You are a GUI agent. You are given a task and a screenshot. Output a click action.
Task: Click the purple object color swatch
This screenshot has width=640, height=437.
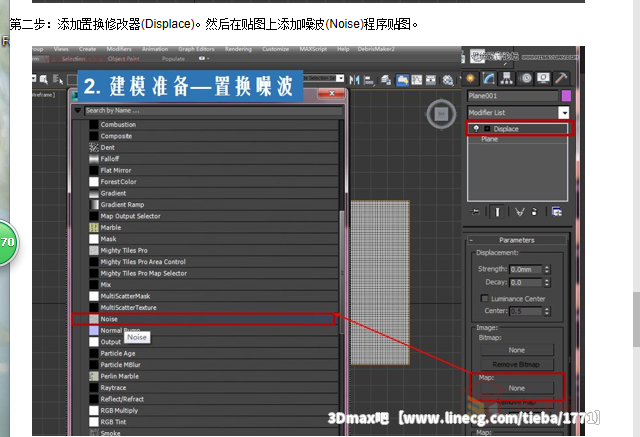[x=566, y=96]
